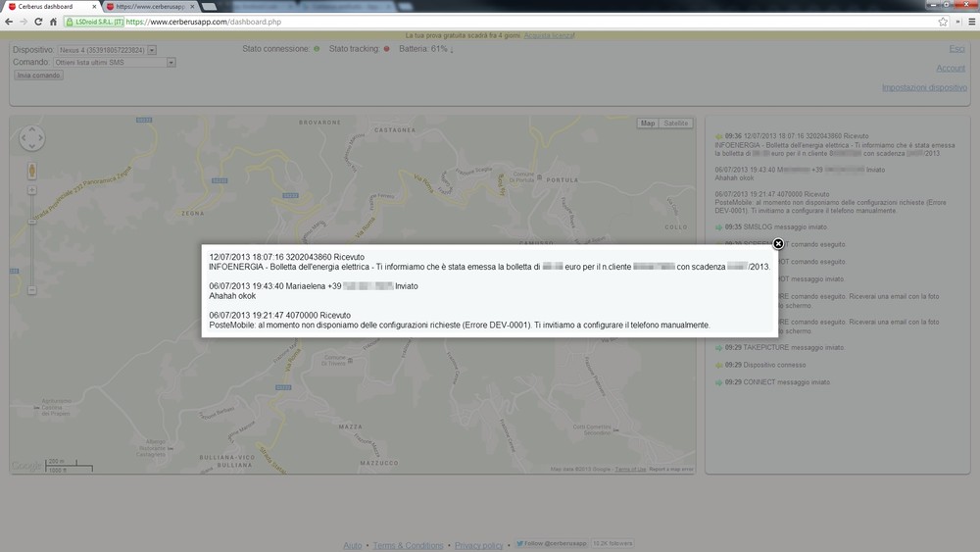The width and height of the screenshot is (980, 552).
Task: Click the map zoom out minus button
Action: pyautogui.click(x=32, y=290)
